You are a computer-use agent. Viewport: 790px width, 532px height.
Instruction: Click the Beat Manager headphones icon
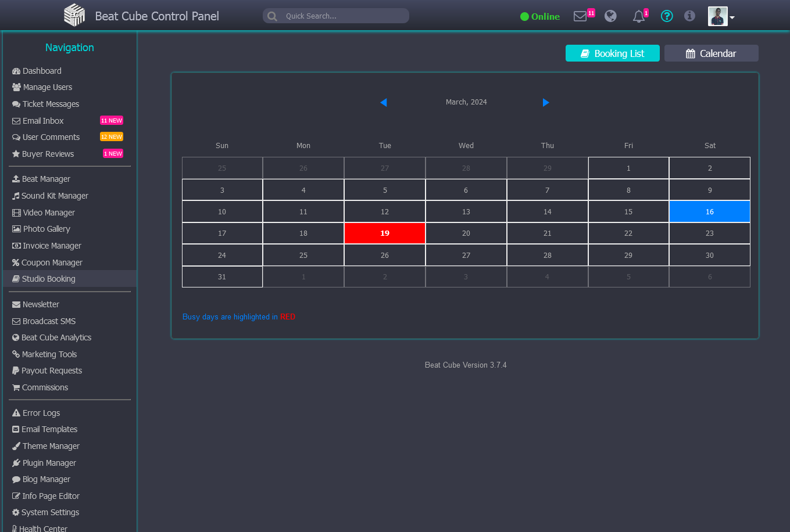click(16, 179)
